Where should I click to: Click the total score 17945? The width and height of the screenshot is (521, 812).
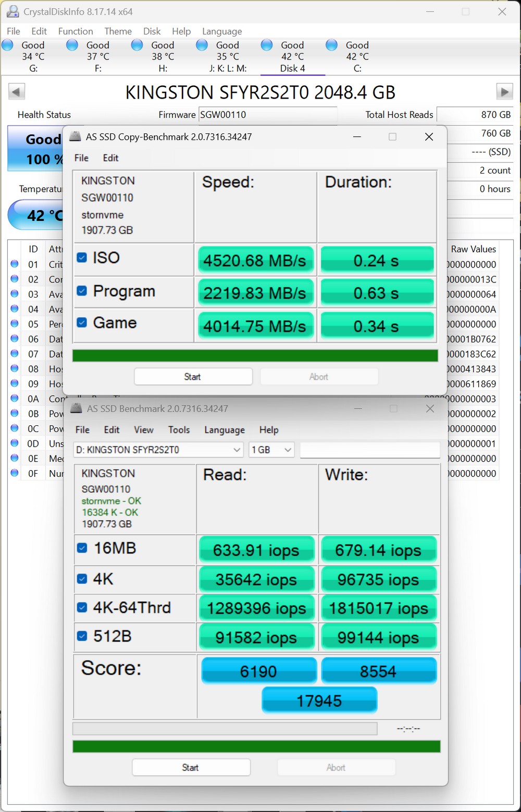click(x=319, y=700)
